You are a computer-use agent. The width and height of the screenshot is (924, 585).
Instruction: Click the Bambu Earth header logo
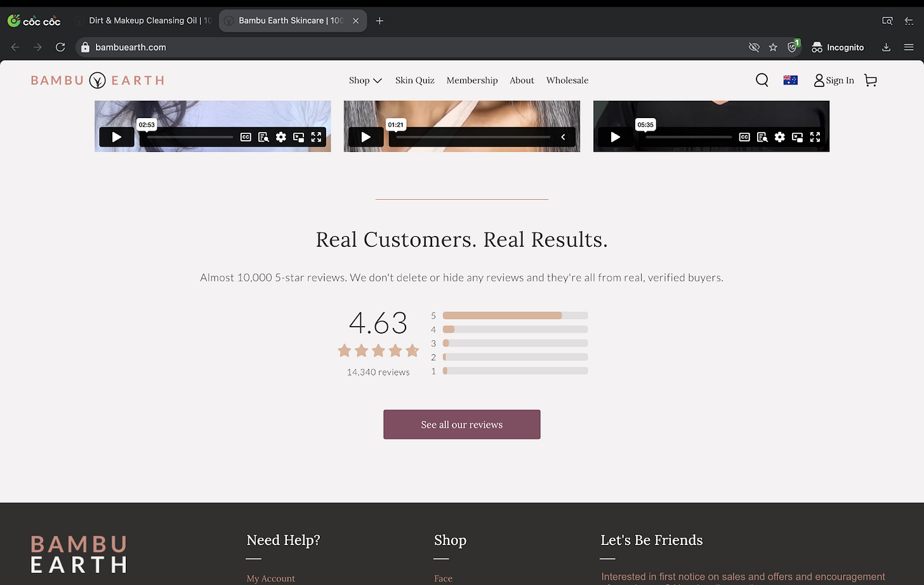[x=98, y=80]
